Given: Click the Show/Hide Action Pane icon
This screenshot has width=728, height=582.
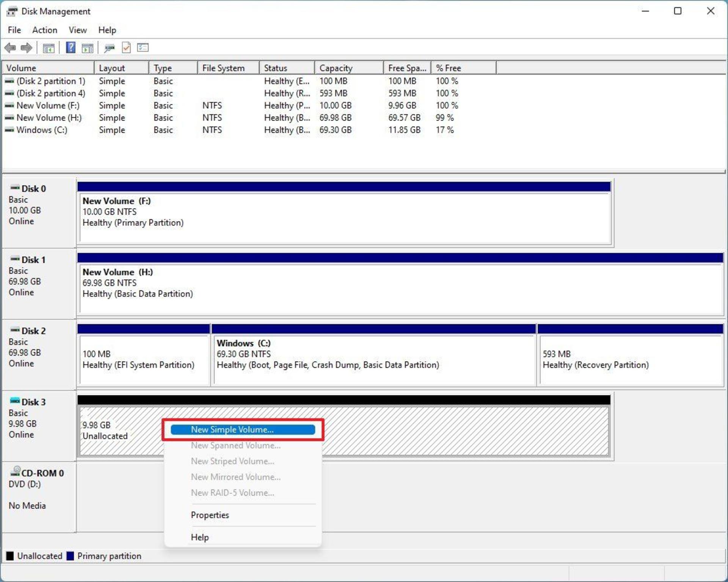Looking at the screenshot, I should [88, 48].
